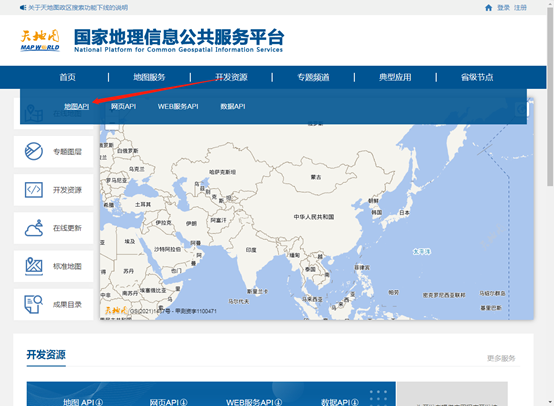Click the platform title 国家地理信息公共服务平台
Viewport: 554px width, 406px height.
pyautogui.click(x=179, y=37)
